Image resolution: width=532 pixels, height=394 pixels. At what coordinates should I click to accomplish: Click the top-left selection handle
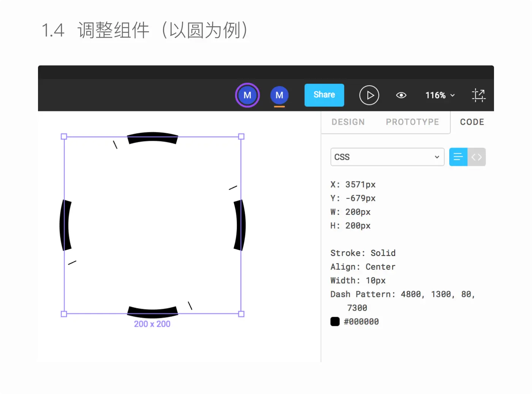click(64, 137)
